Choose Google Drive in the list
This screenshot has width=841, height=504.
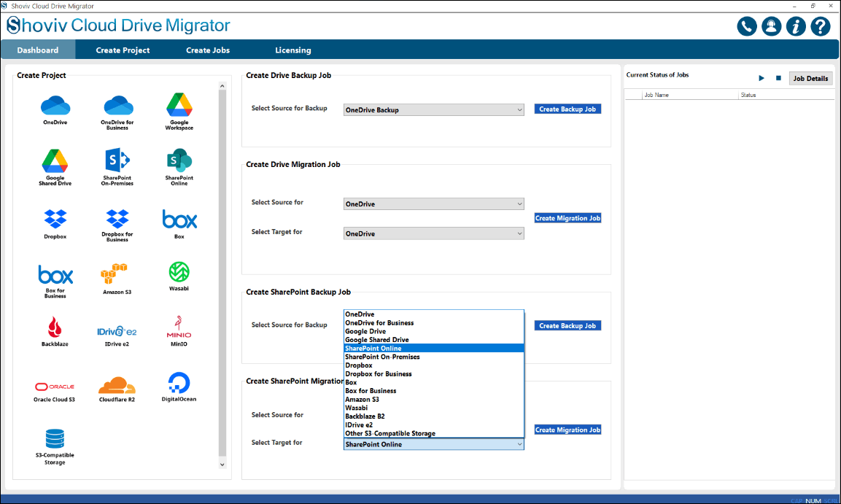point(433,331)
